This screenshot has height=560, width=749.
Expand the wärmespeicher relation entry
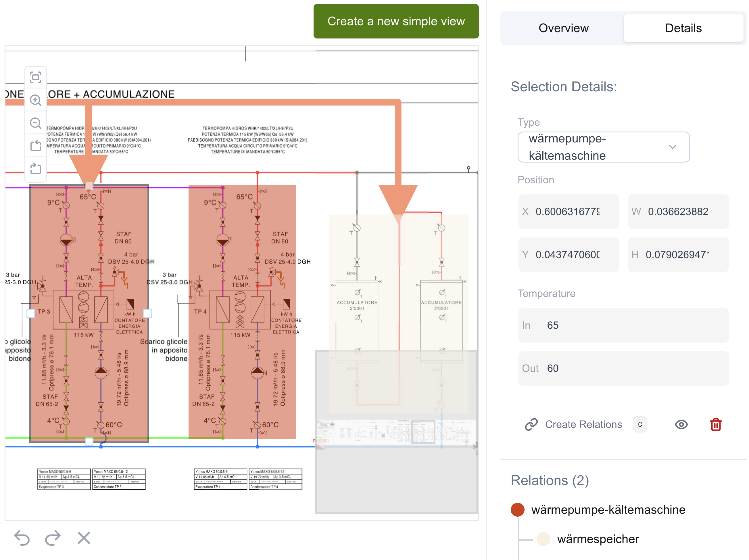[598, 539]
